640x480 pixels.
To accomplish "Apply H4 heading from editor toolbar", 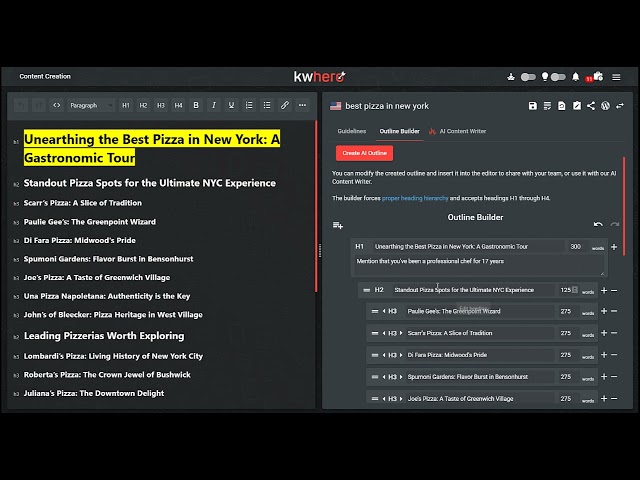I will click(178, 105).
